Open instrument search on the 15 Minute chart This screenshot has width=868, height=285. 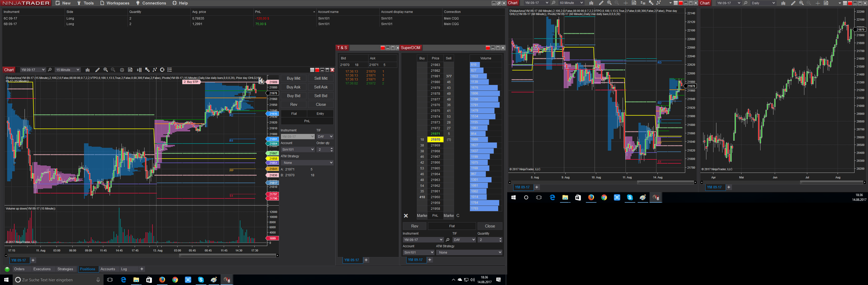pos(50,70)
